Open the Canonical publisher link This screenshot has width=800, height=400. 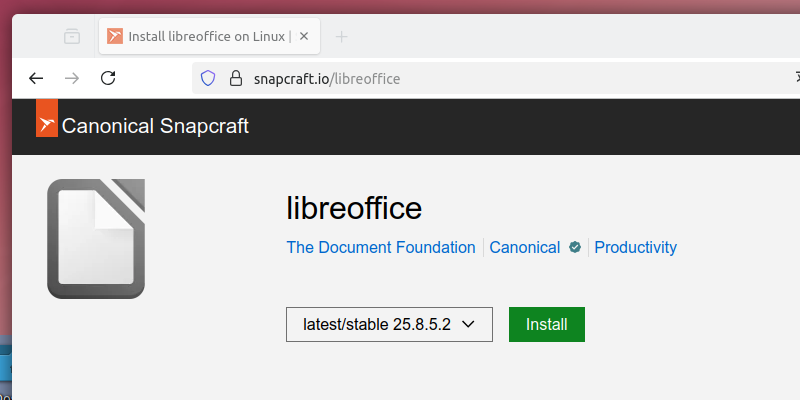tap(524, 247)
